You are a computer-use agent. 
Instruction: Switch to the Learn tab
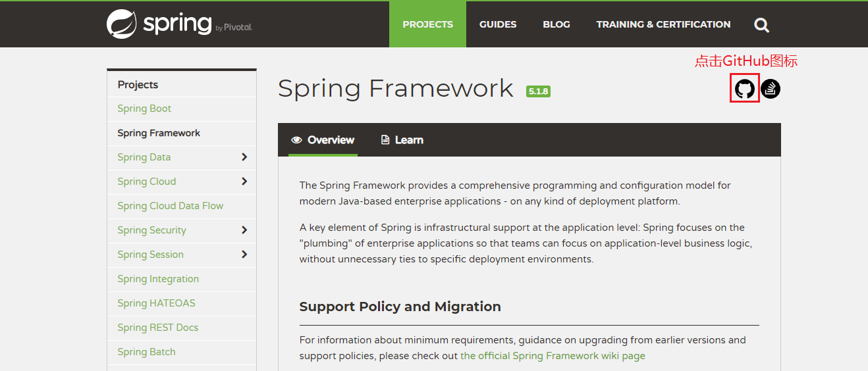click(402, 140)
